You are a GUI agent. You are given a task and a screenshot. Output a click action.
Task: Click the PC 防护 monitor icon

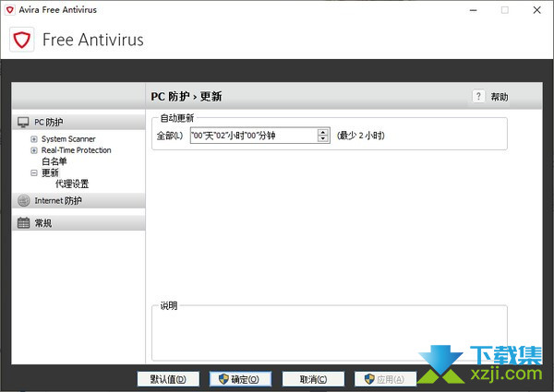(23, 122)
